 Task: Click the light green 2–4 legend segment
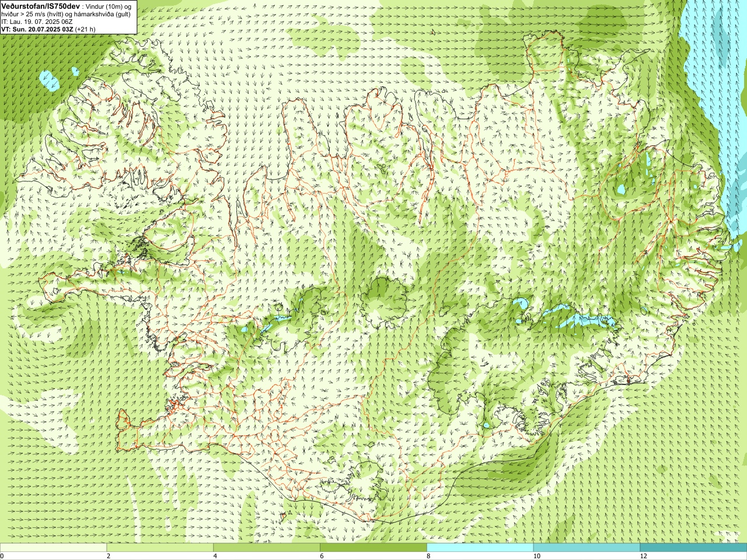(x=160, y=548)
